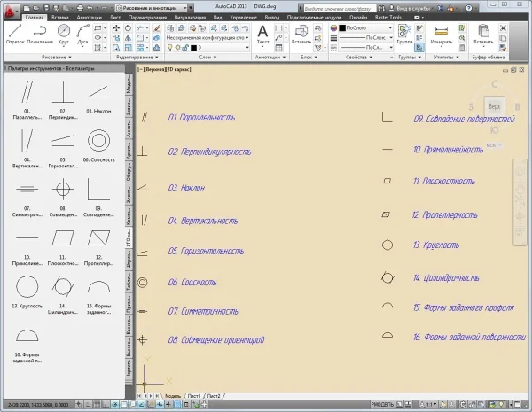532x412 pixels.
Task: Pick the 01. Параллельность palette tool
Action: pos(27,100)
